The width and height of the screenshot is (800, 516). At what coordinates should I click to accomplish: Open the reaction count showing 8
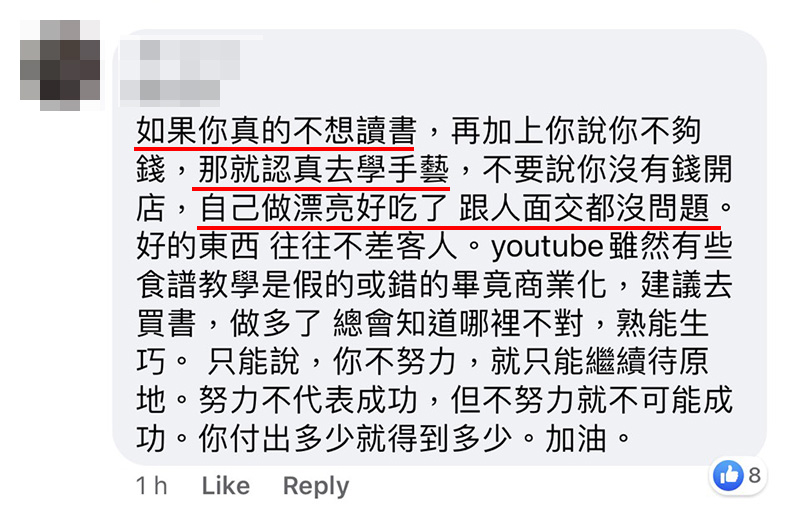pos(755,475)
